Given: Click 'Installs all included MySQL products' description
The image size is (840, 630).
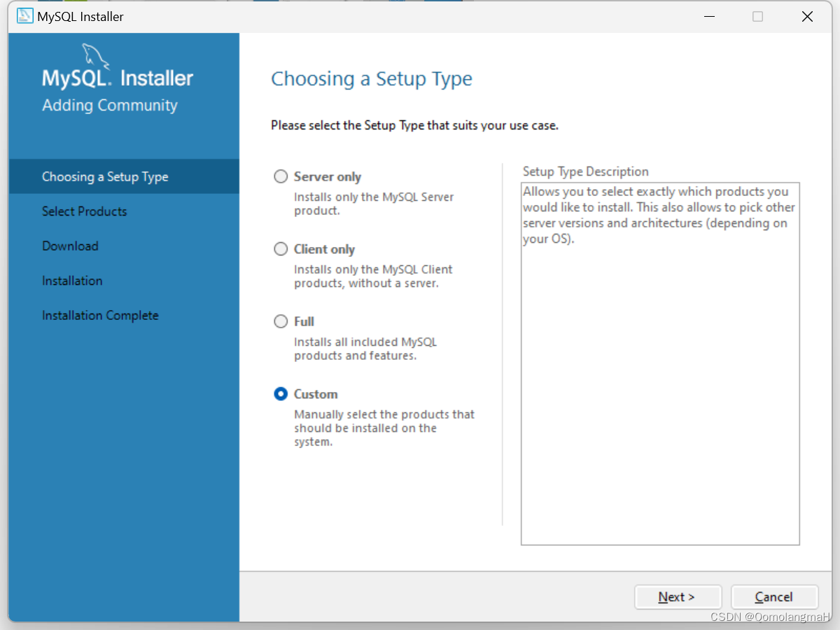Looking at the screenshot, I should tap(365, 349).
